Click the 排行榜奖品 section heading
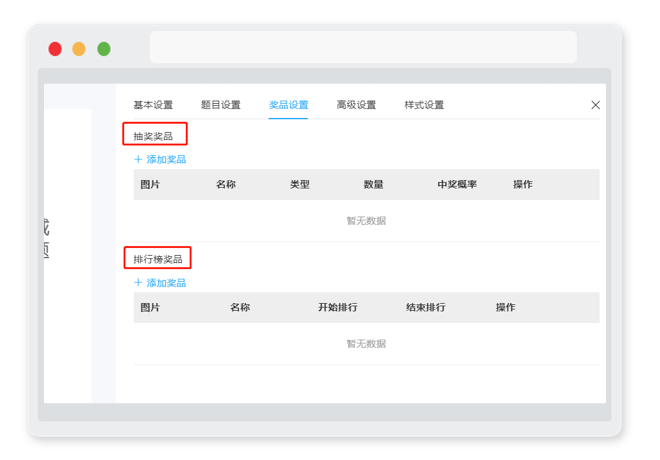This screenshot has height=460, width=660. (158, 259)
